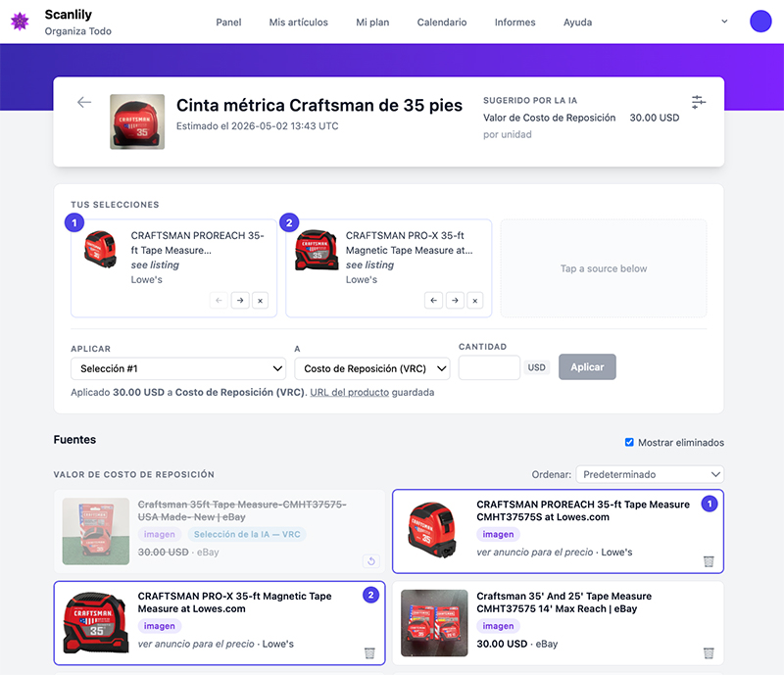The height and width of the screenshot is (675, 784).
Task: Click selection 1 tape measure thumbnail
Action: click(101, 249)
